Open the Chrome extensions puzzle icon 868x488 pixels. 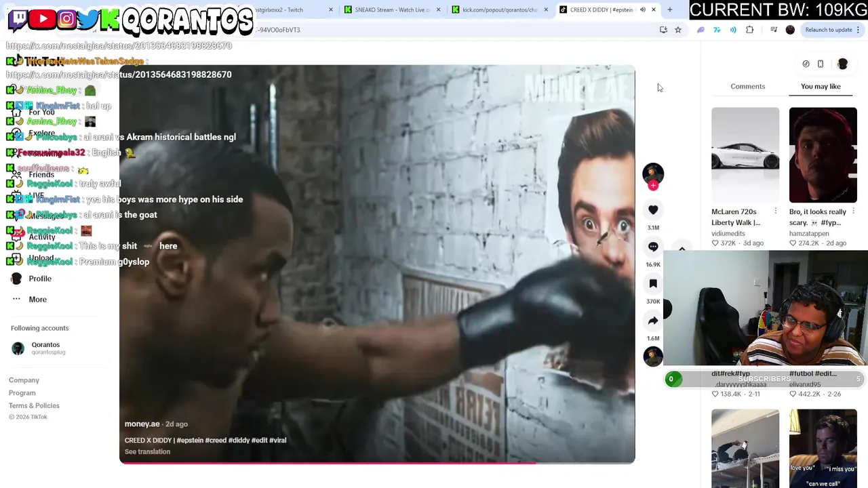(x=749, y=30)
